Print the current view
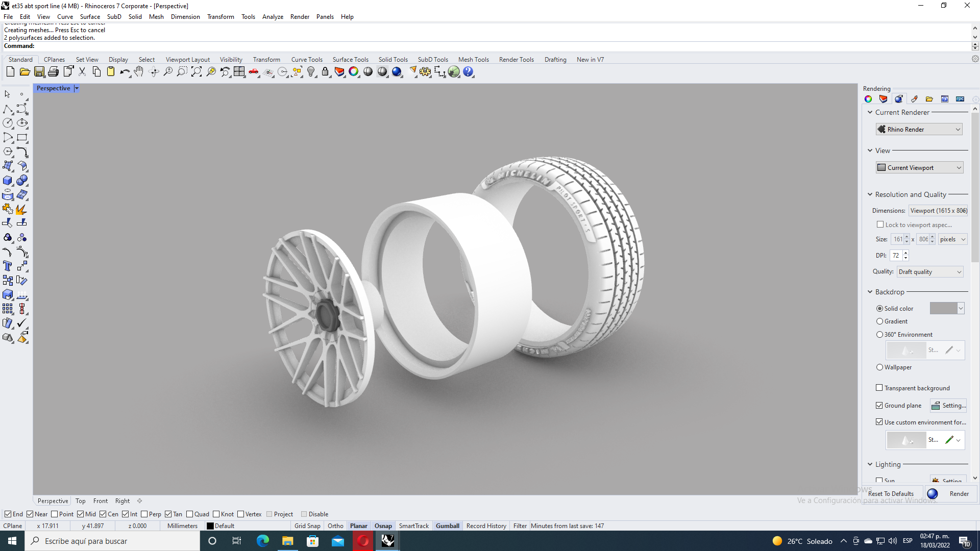Screen dimensions: 980x551 coord(53,71)
